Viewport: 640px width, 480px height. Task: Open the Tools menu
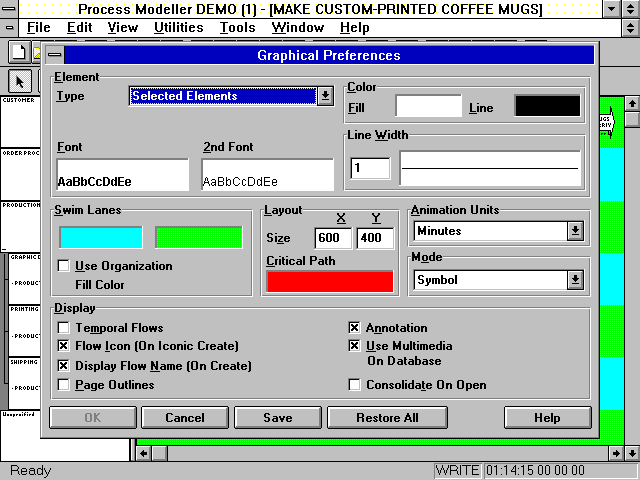click(x=237, y=28)
